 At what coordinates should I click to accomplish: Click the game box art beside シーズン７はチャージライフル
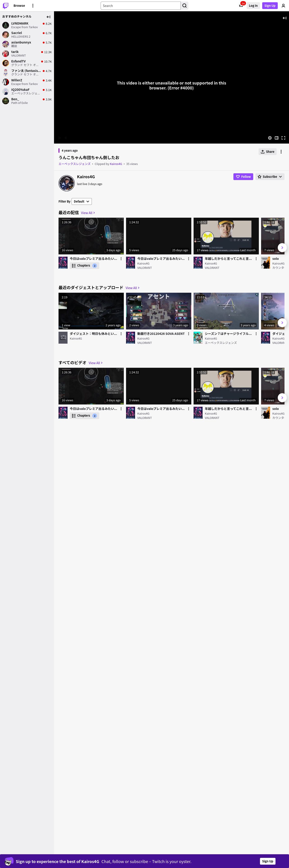(198, 338)
